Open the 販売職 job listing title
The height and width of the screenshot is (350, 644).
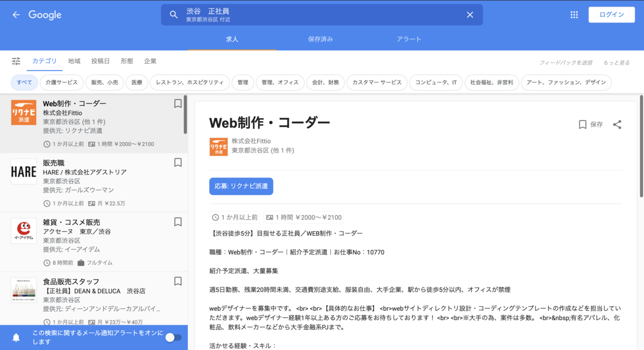[54, 163]
